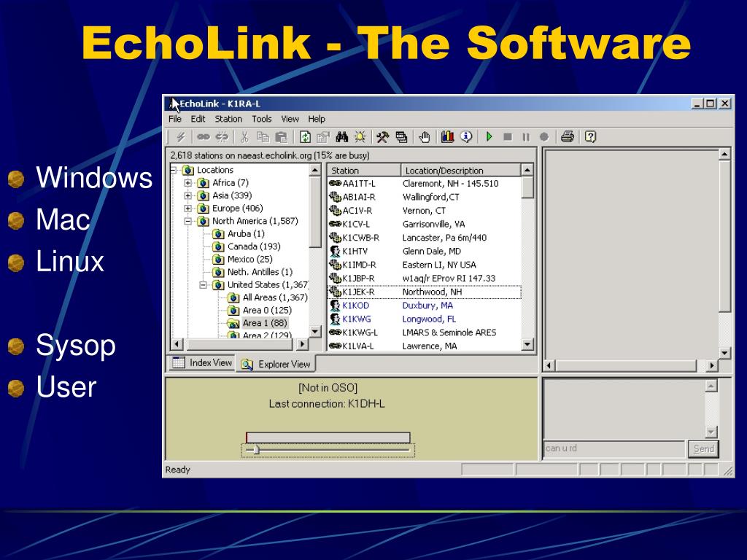
Task: Select station K1KOD Duxbury row
Action: click(424, 306)
